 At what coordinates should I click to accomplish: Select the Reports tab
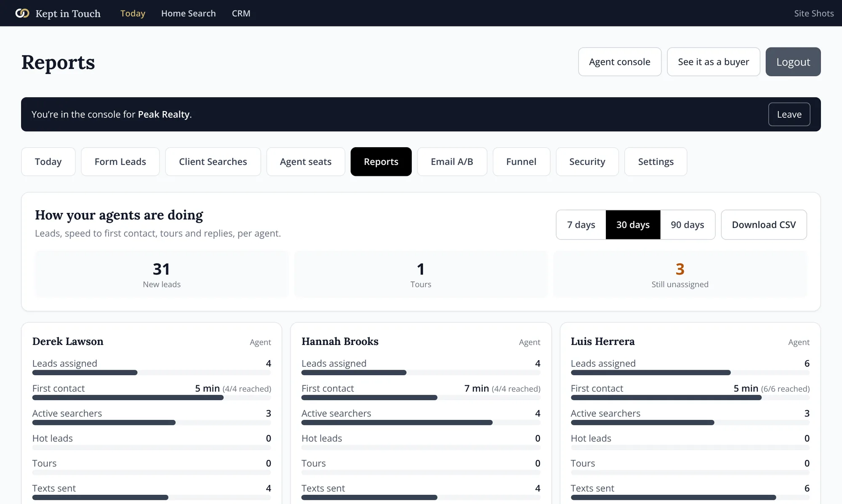coord(381,162)
